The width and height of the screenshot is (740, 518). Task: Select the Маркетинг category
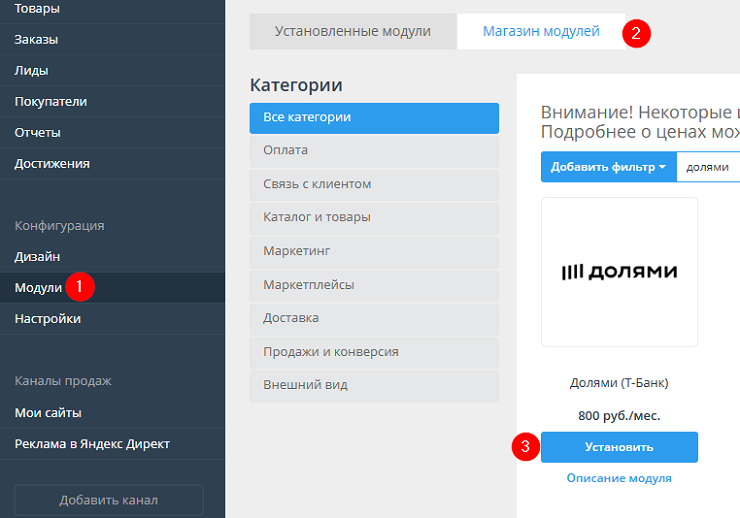[373, 251]
